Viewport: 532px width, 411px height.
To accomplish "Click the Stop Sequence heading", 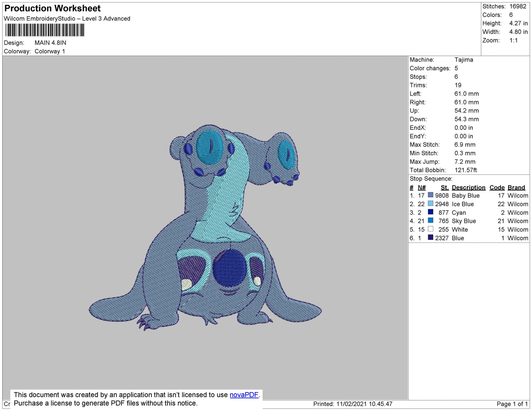I will 431,178.
